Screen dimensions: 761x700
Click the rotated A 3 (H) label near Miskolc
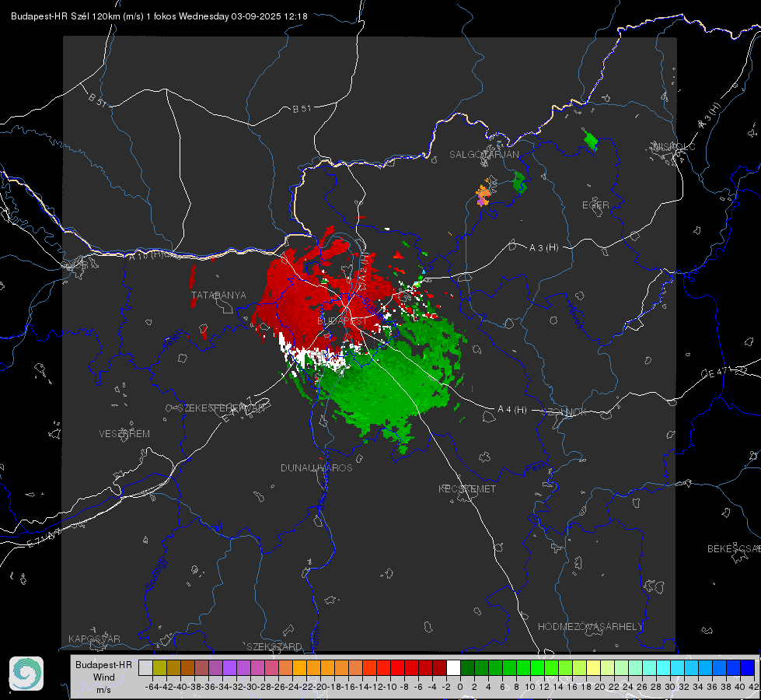pos(710,116)
